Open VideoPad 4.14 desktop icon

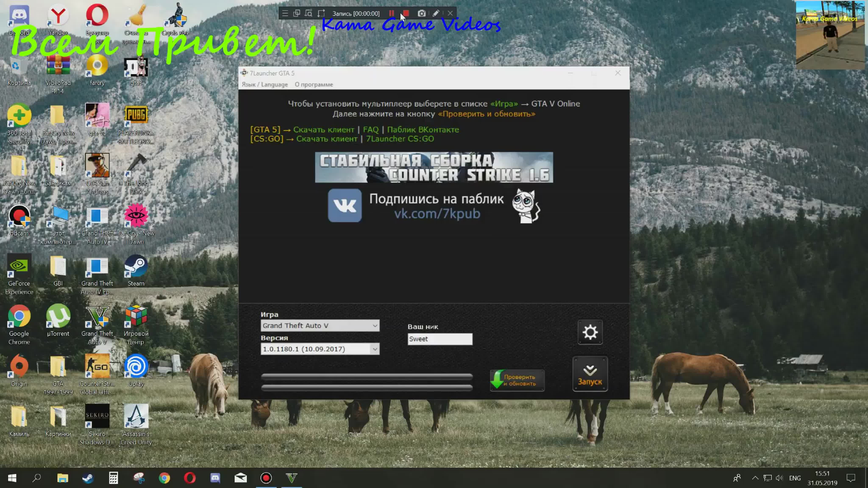[58, 75]
